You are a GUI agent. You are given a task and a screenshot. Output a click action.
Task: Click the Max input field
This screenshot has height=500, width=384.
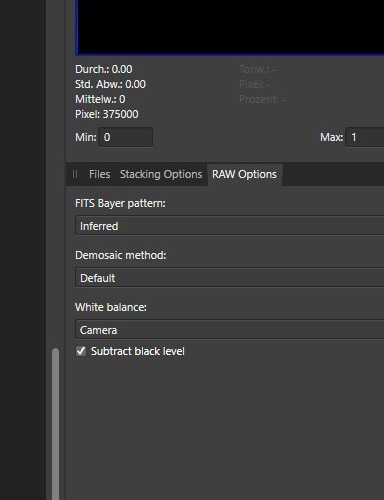point(365,137)
